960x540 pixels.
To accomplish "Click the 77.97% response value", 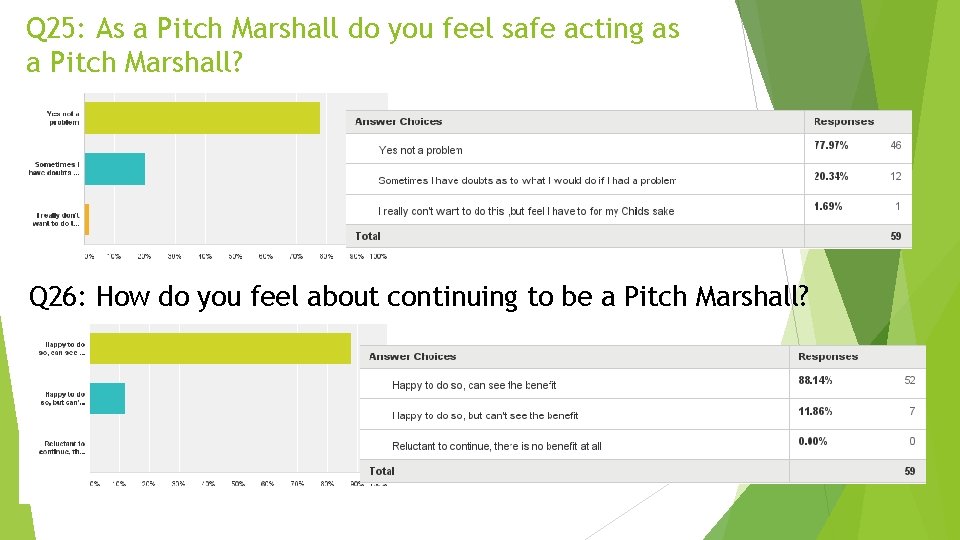I will (831, 145).
